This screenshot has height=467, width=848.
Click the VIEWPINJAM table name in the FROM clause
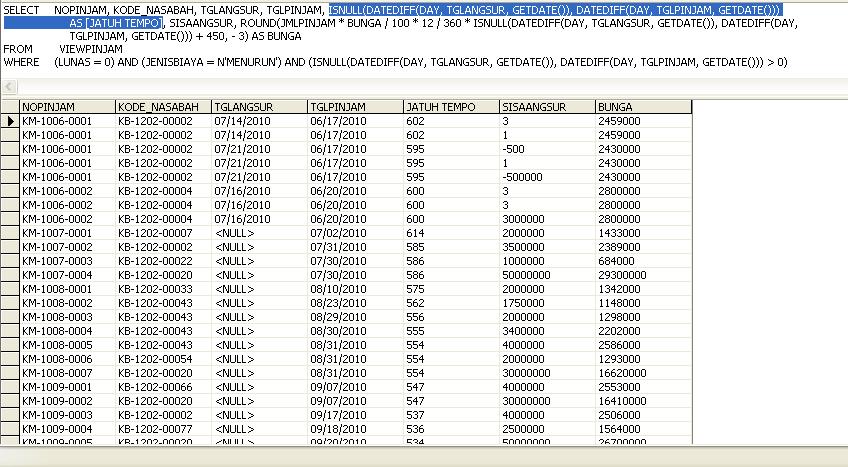point(91,49)
